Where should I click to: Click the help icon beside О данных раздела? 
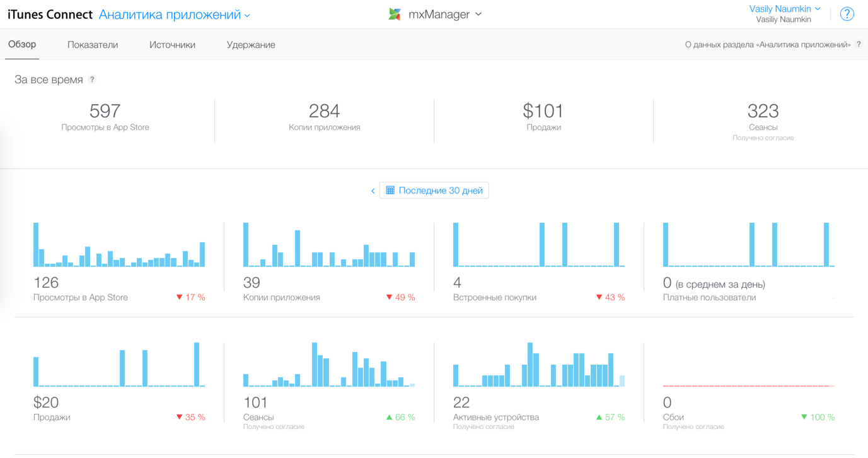click(859, 45)
